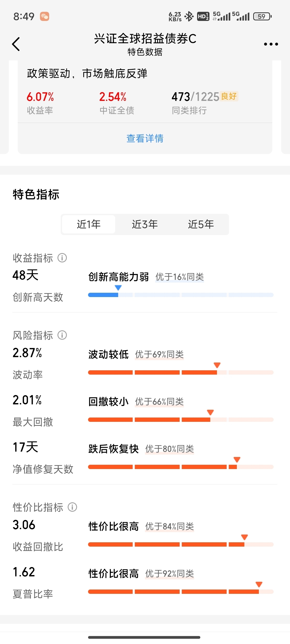Image resolution: width=290 pixels, height=644 pixels.
Task: Tap the 473/1225 同类排行 figure
Action: [195, 97]
